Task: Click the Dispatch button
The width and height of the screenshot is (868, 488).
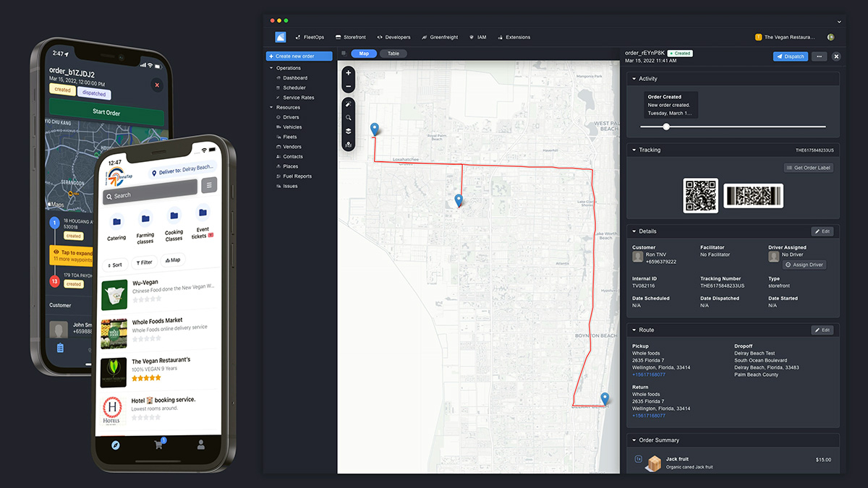Action: pyautogui.click(x=791, y=56)
